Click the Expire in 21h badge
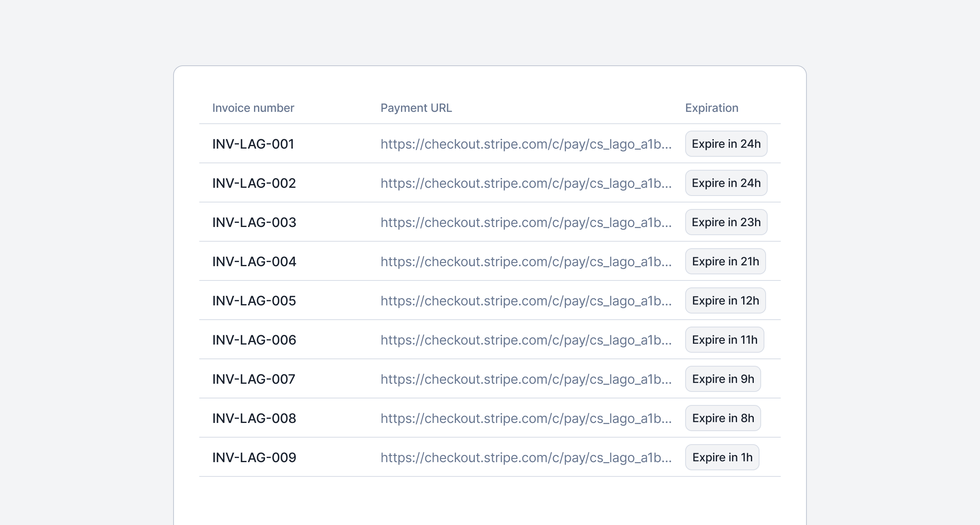Viewport: 980px width, 525px height. (x=725, y=261)
